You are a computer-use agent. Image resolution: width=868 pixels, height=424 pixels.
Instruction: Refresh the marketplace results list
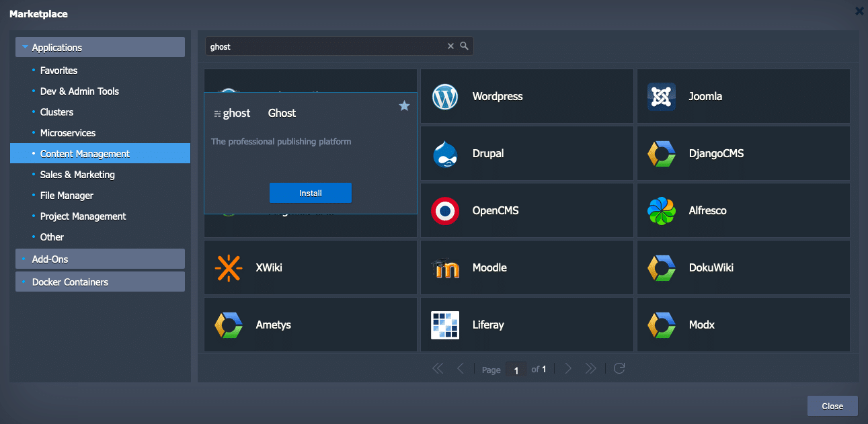click(619, 368)
